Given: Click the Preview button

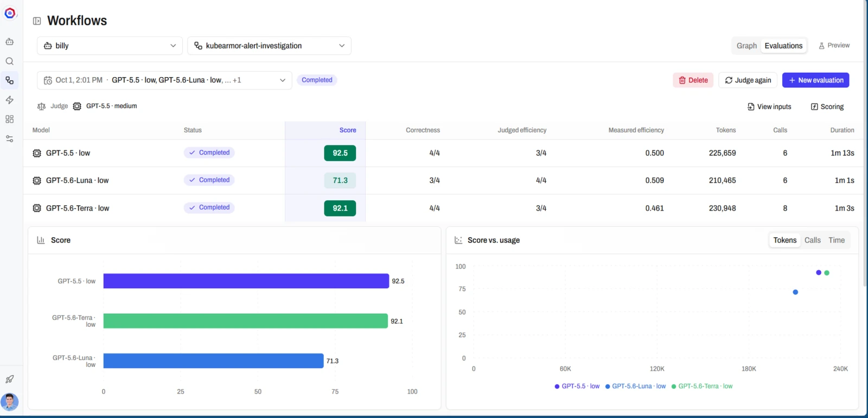Looking at the screenshot, I should coord(834,46).
